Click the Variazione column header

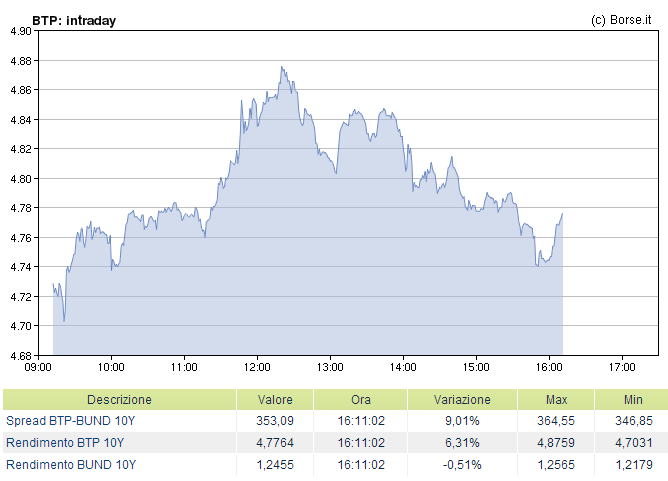(461, 399)
